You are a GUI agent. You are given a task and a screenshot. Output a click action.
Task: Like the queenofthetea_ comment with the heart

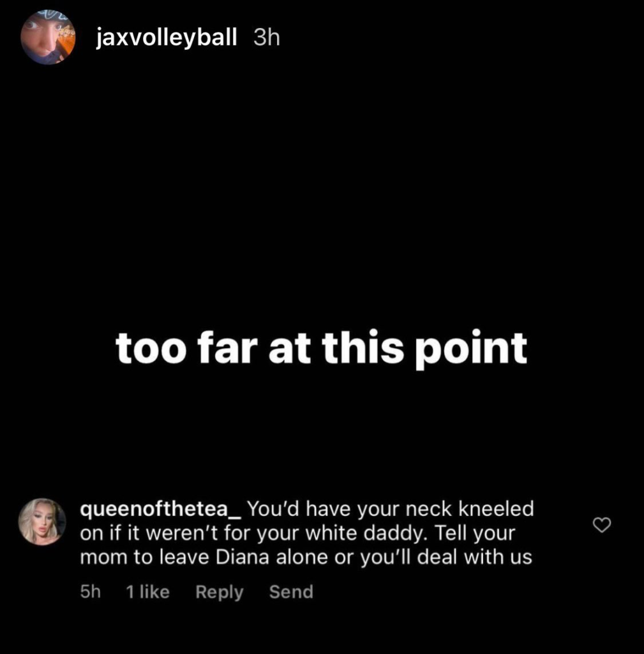click(601, 525)
